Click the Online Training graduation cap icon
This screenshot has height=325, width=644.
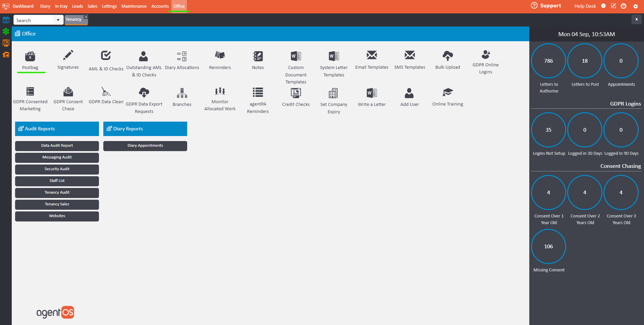point(447,92)
